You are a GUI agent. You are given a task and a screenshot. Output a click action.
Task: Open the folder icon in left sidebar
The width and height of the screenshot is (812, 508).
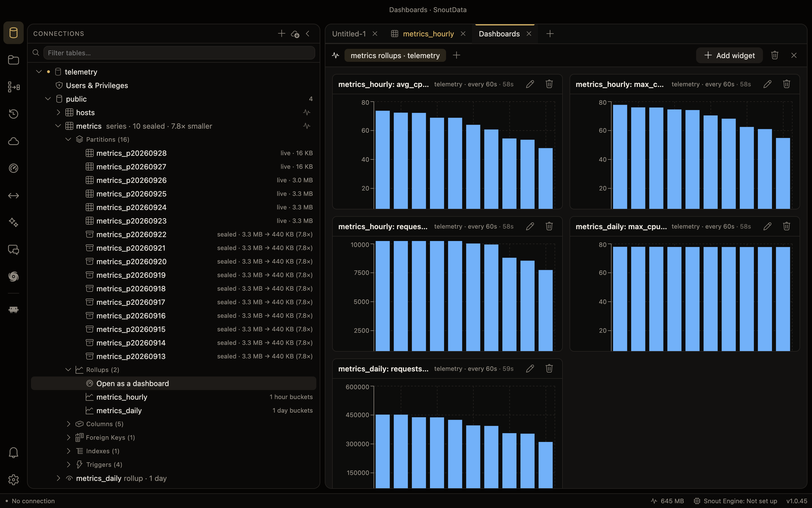click(x=14, y=60)
